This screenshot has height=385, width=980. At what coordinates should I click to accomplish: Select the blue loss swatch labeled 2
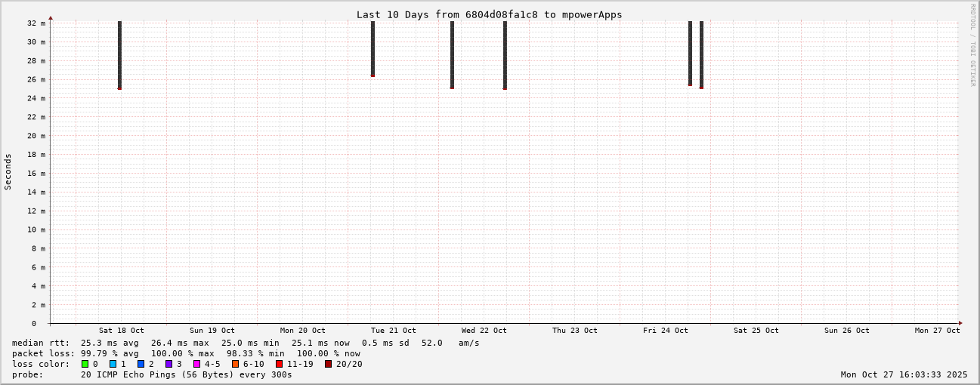[141, 364]
